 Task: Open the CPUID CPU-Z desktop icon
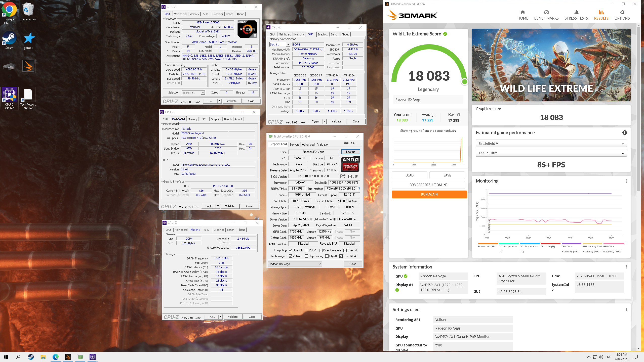[9, 99]
